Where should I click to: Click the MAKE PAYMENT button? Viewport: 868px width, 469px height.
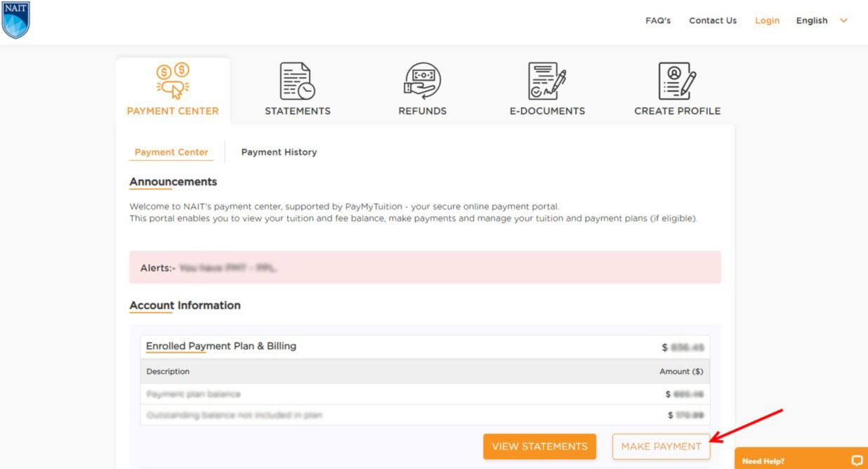(660, 446)
